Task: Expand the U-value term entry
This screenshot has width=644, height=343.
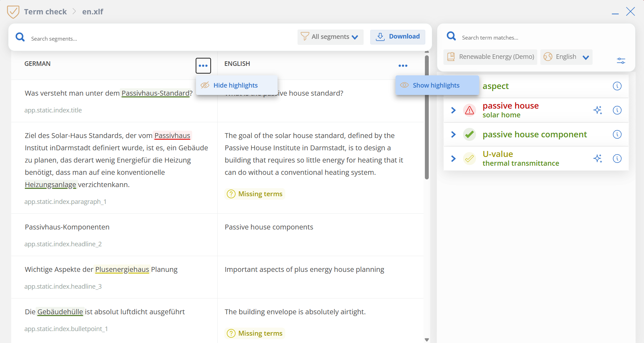Action: click(x=453, y=158)
